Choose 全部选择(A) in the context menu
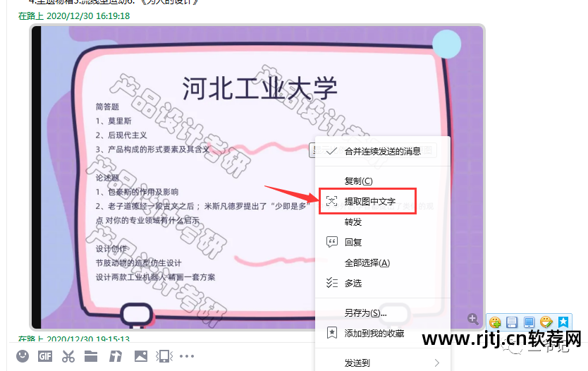 [x=383, y=262]
